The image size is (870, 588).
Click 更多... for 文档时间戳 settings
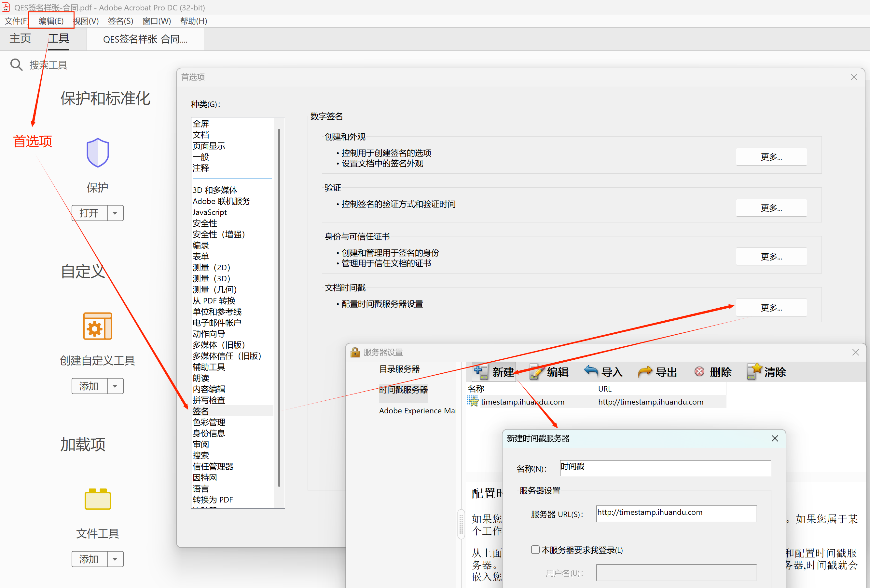(771, 307)
